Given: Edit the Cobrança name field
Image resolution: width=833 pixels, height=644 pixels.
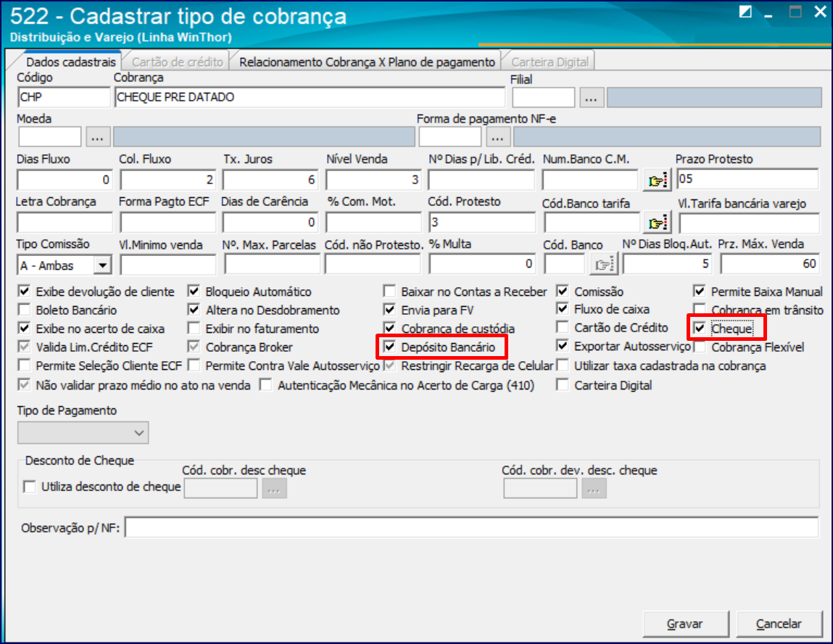Looking at the screenshot, I should (309, 97).
